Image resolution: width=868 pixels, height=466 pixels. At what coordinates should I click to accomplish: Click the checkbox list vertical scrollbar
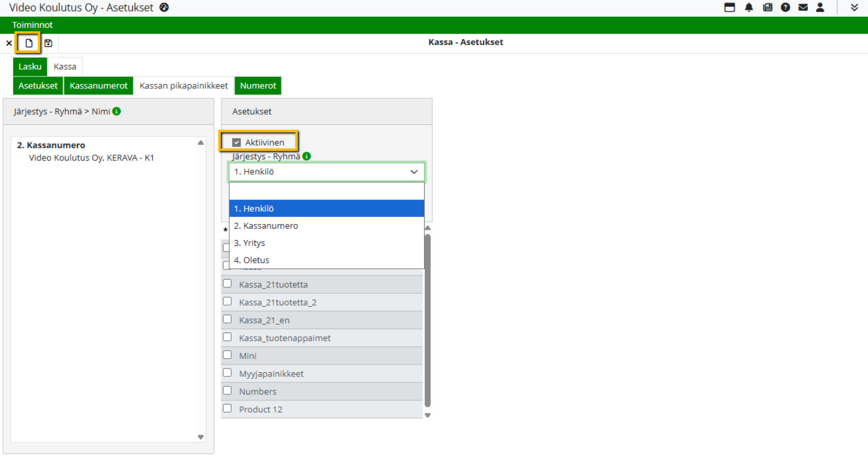[428, 319]
